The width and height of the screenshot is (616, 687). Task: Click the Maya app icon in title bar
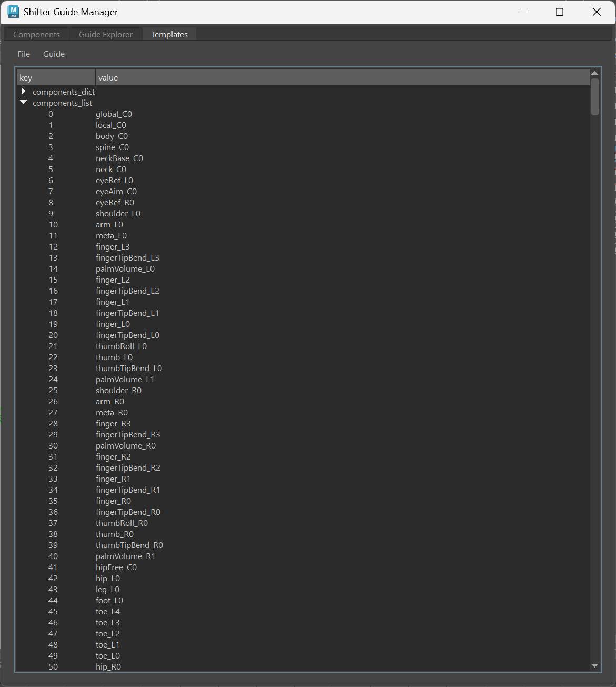[x=13, y=12]
